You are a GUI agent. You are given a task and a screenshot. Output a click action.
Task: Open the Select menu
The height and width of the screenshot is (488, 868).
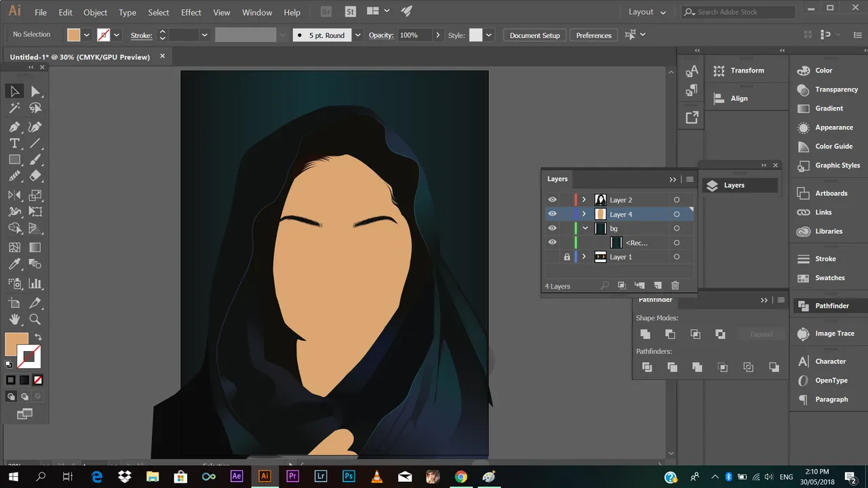(159, 12)
